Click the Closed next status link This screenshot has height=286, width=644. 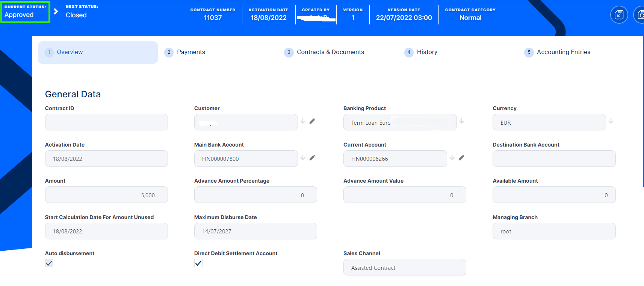(76, 15)
